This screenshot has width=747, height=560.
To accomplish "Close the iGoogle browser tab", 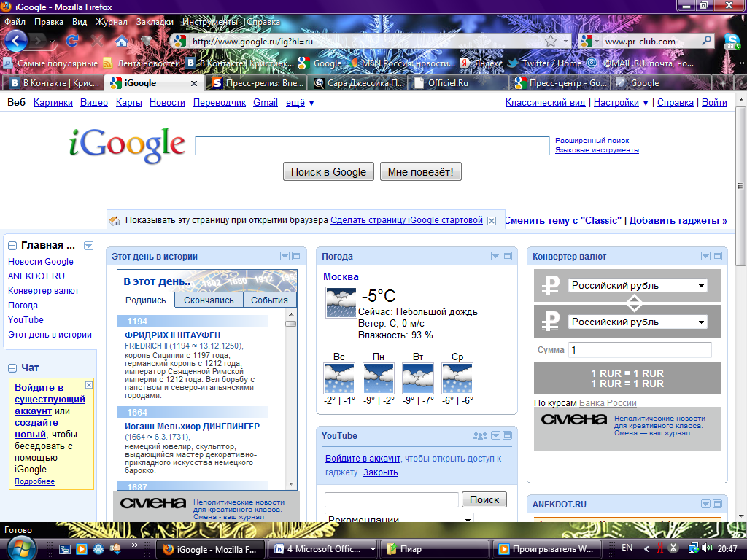I will [x=194, y=83].
